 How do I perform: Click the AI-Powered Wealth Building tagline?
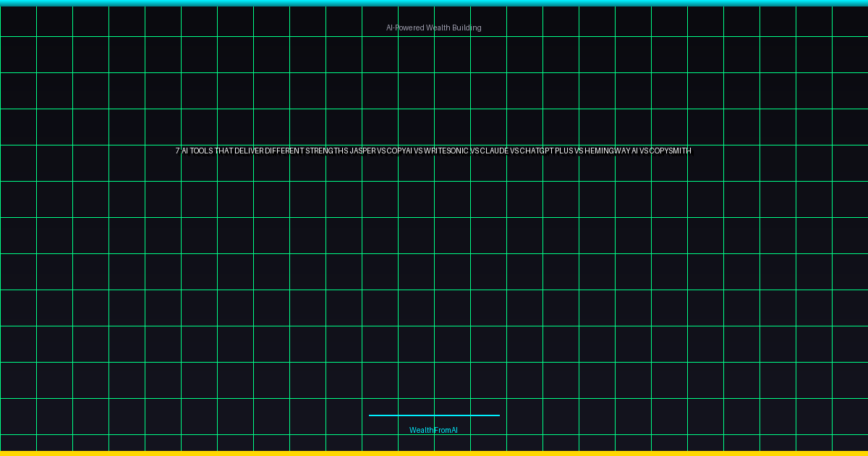(433, 28)
